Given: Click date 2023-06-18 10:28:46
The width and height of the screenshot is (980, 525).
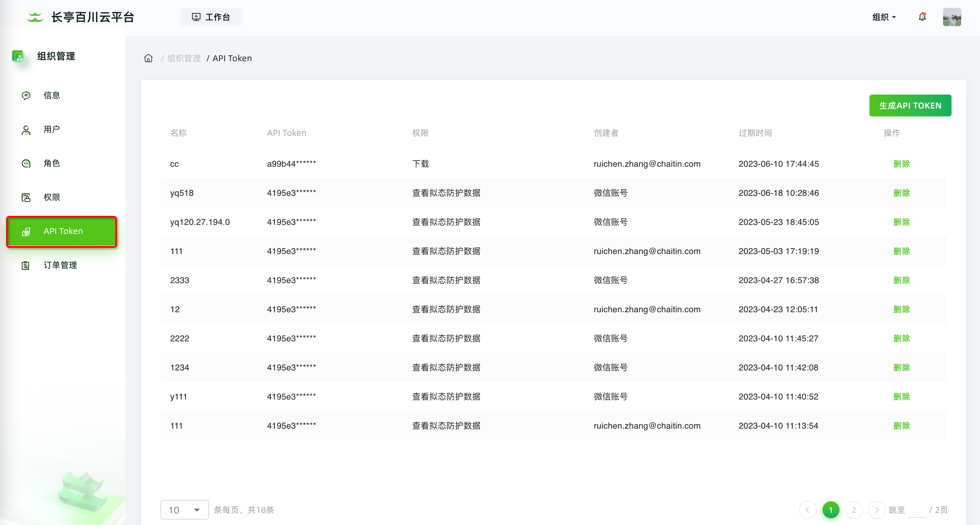Looking at the screenshot, I should (779, 193).
